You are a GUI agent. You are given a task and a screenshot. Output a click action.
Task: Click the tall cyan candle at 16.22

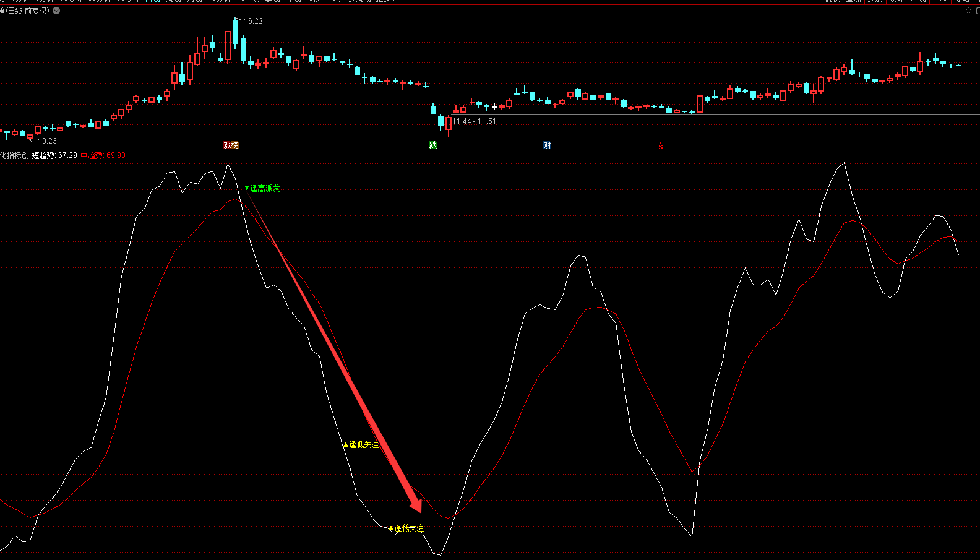pos(236,32)
